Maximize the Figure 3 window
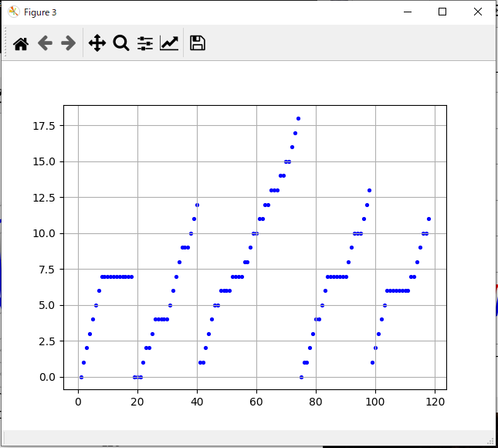498x448 pixels. tap(442, 12)
